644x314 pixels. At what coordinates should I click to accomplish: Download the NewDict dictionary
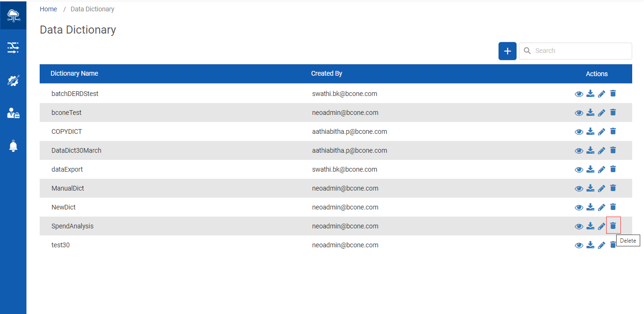coord(590,207)
